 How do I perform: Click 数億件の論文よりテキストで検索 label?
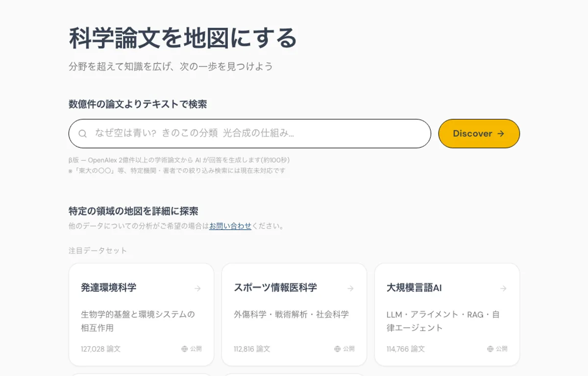[138, 104]
